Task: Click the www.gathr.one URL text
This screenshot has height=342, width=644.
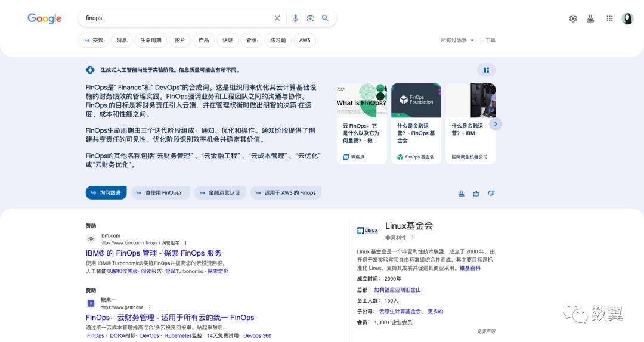Action: click(x=122, y=307)
